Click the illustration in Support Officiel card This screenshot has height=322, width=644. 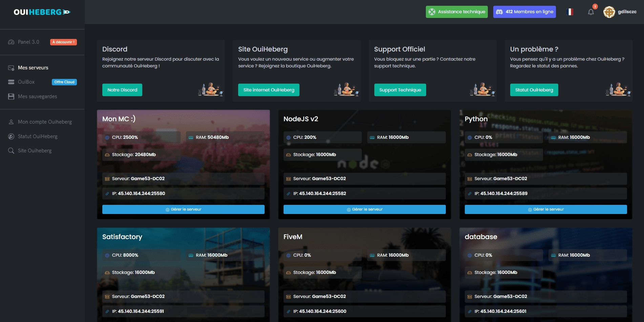click(482, 89)
